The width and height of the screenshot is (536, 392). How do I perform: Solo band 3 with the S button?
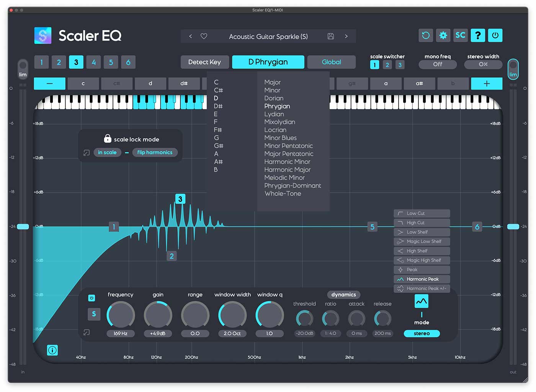pos(94,314)
